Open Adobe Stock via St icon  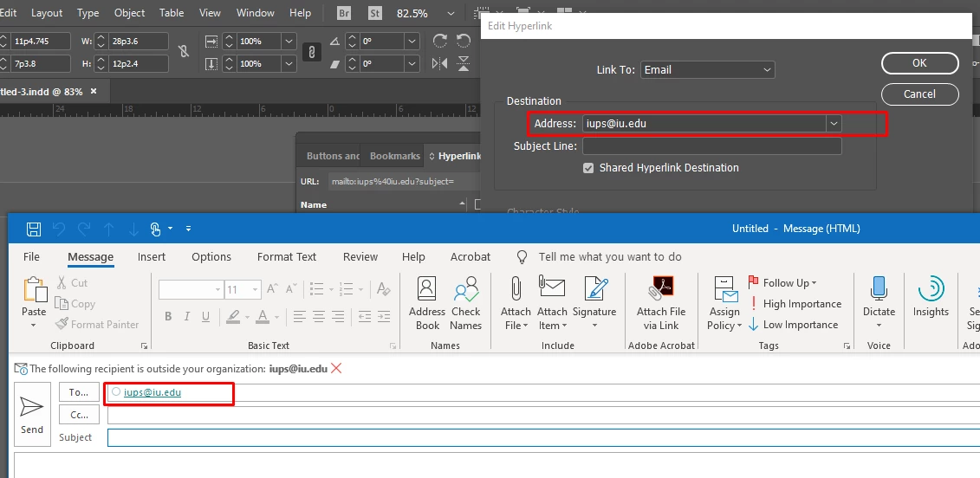click(375, 12)
